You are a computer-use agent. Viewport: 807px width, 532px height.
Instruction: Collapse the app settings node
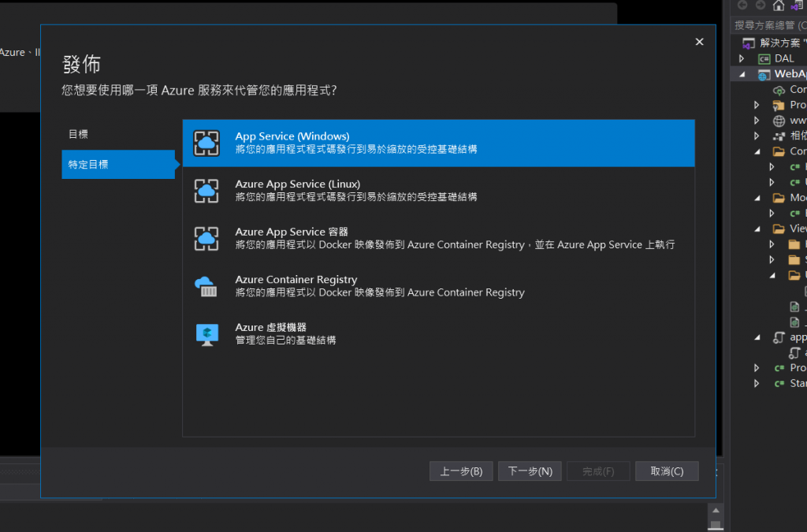[757, 337]
